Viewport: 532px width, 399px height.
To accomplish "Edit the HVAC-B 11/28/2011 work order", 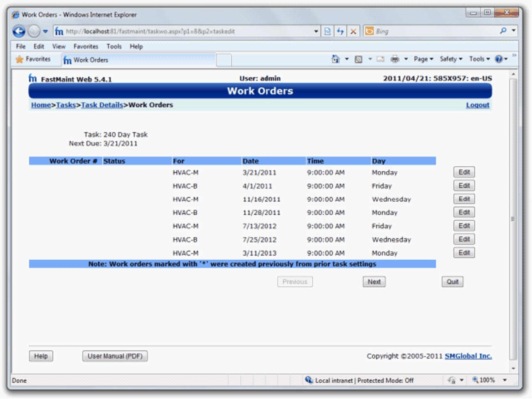I will point(464,212).
